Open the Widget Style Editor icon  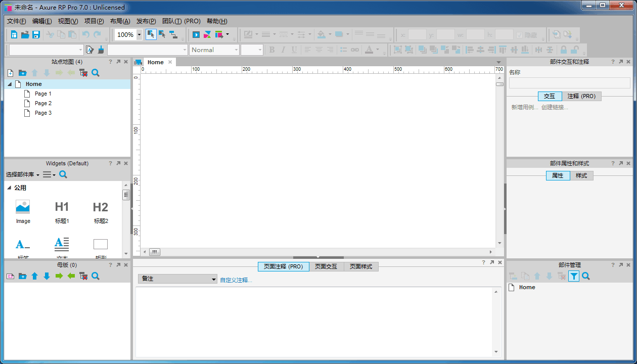[90, 50]
